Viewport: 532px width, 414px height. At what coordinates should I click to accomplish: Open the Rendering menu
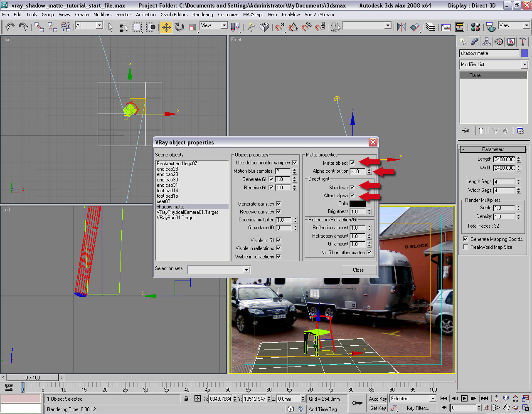point(202,15)
